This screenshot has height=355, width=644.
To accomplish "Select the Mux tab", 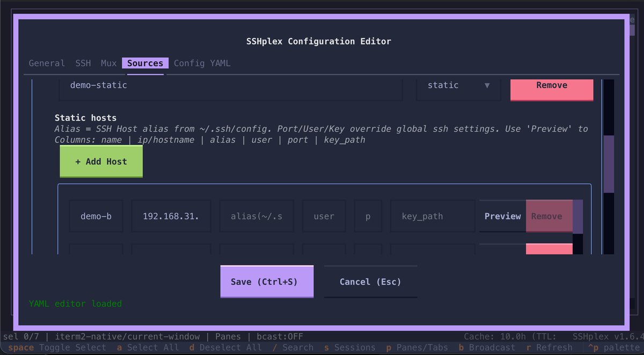I will point(108,63).
